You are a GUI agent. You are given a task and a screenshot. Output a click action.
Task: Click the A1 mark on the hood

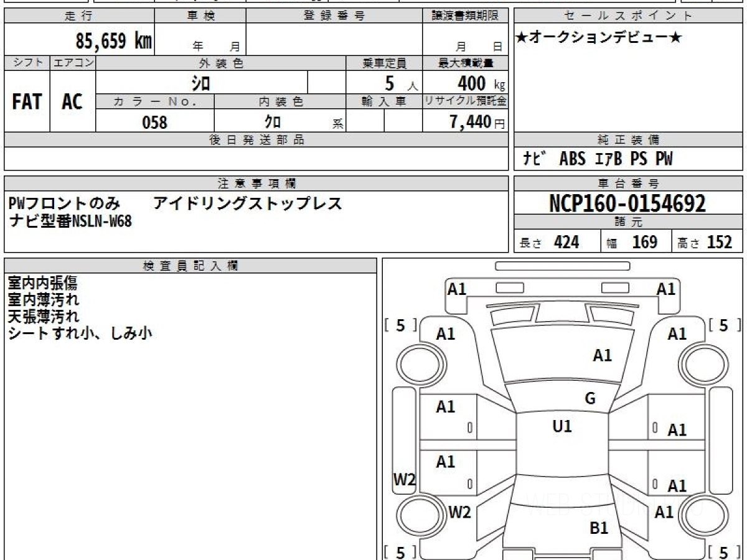pyautogui.click(x=602, y=355)
